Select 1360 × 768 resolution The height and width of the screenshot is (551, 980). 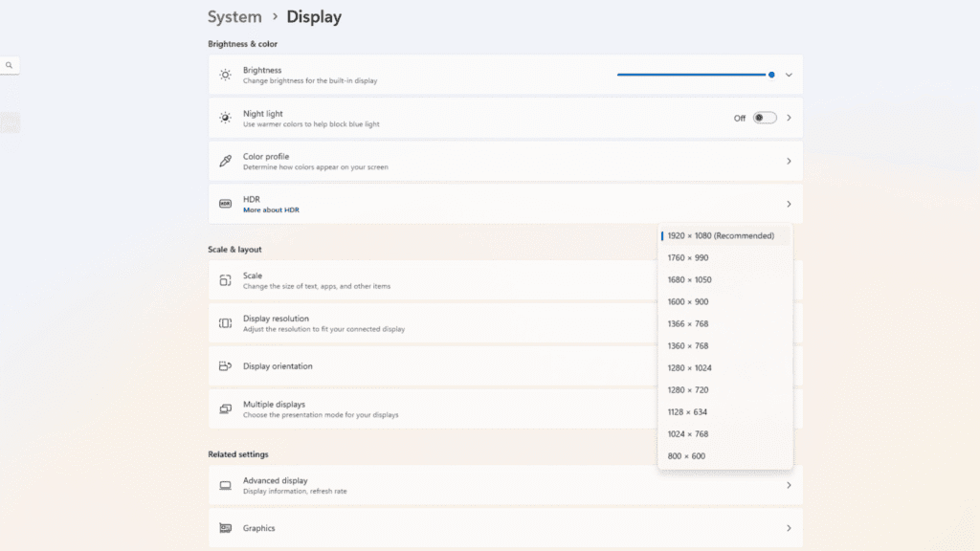(725, 346)
